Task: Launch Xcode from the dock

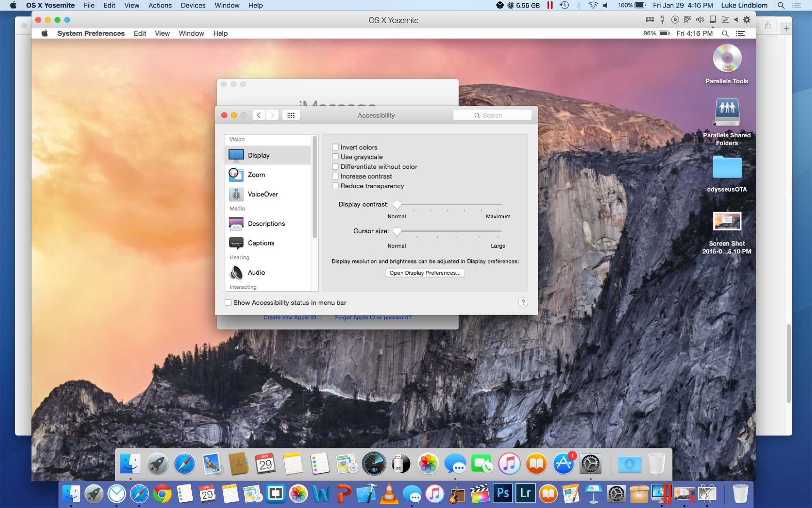Action: 367,494
